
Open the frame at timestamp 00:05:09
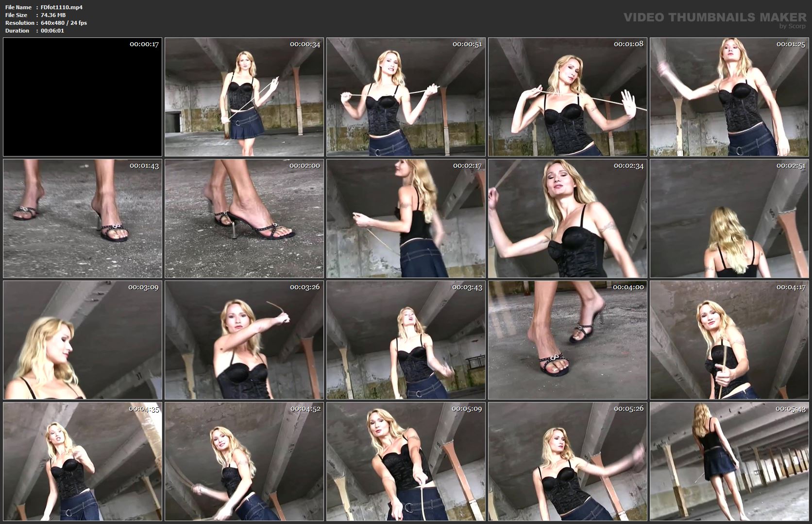pyautogui.click(x=406, y=462)
